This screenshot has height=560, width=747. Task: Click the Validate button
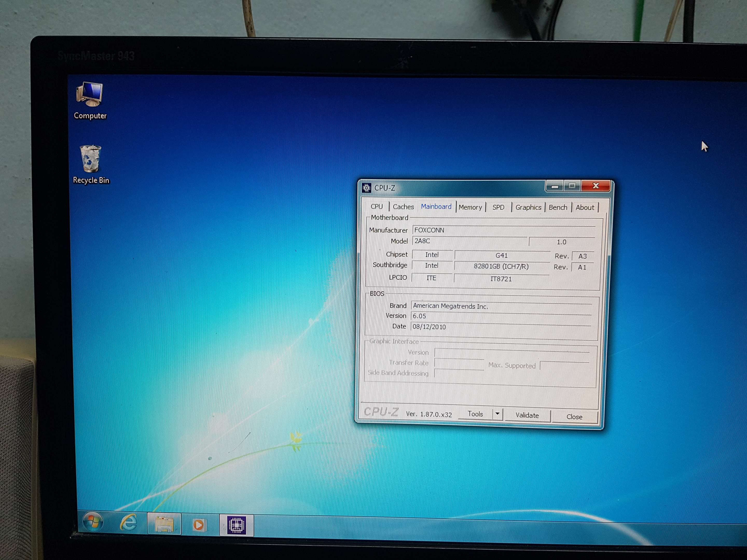[527, 415]
